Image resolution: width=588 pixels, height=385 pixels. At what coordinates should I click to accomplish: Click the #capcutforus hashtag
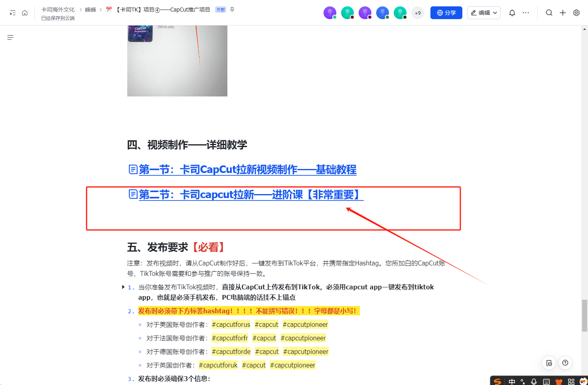coord(231,324)
